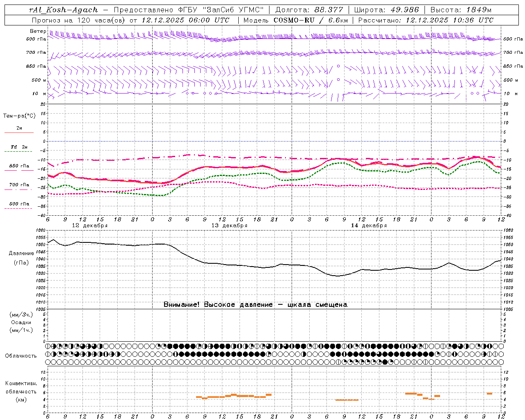525x420 pixels.
Task: Click the high pressure warning Внимание! text
Action: click(x=256, y=305)
